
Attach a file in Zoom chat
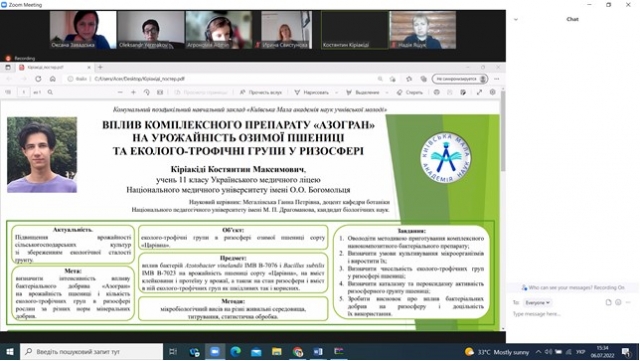(x=608, y=303)
